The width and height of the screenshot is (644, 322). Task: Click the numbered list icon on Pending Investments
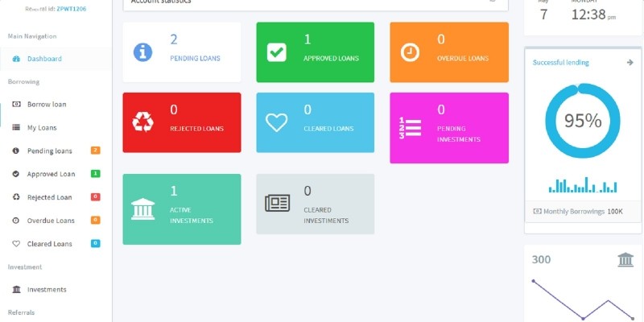410,128
